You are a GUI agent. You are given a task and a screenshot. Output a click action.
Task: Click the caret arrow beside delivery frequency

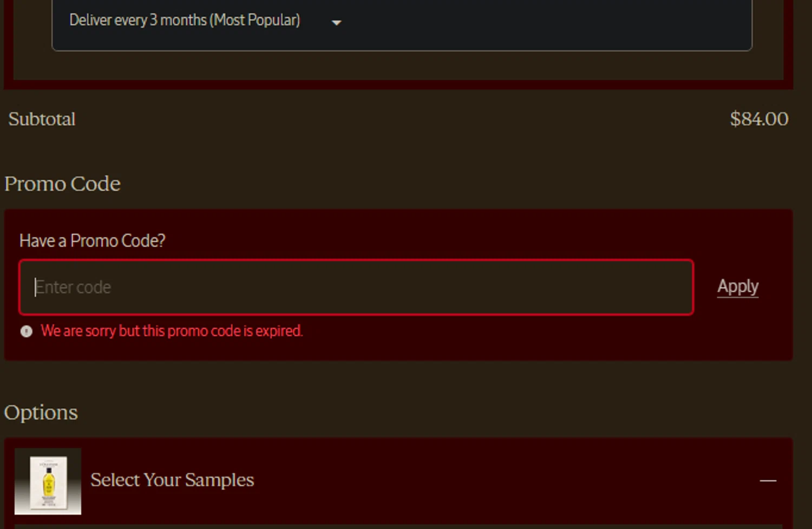click(x=336, y=23)
